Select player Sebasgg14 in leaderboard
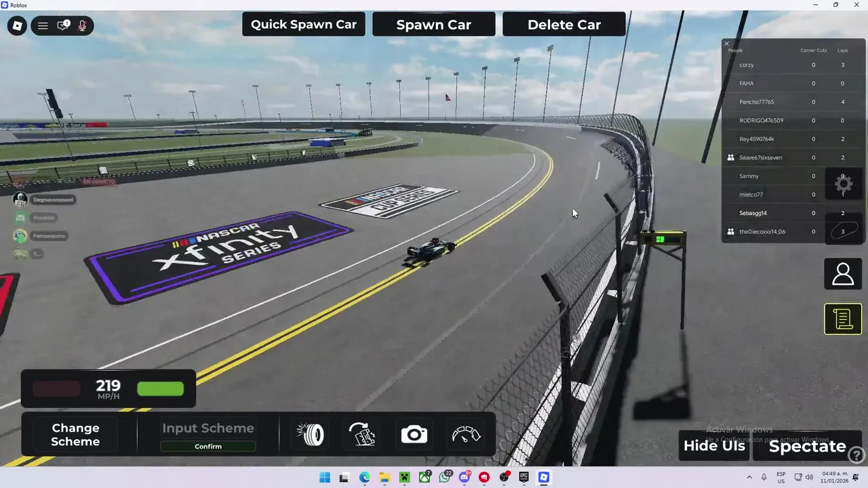 (x=753, y=213)
